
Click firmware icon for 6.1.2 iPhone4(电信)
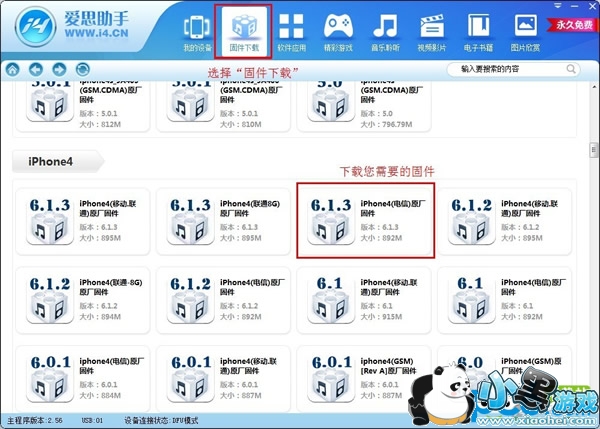190,300
